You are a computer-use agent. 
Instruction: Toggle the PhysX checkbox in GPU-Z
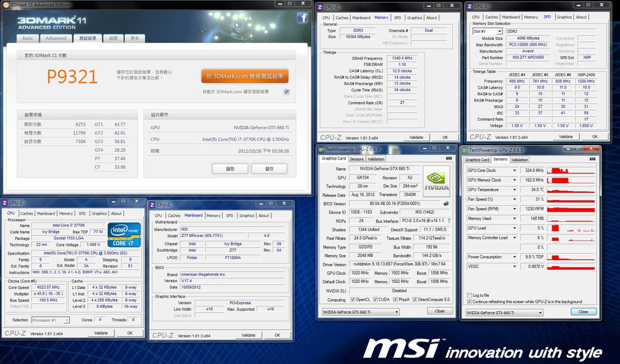395,300
